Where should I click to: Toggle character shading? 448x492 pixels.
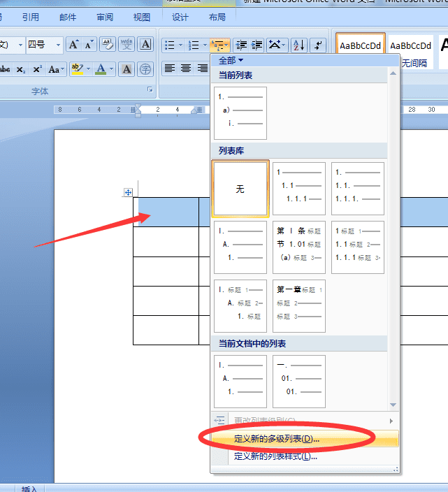(127, 69)
